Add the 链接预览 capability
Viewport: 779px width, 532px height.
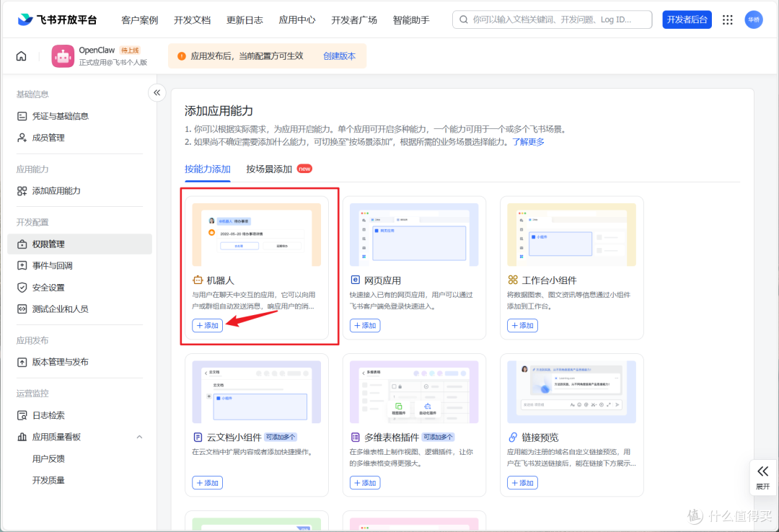tap(522, 483)
